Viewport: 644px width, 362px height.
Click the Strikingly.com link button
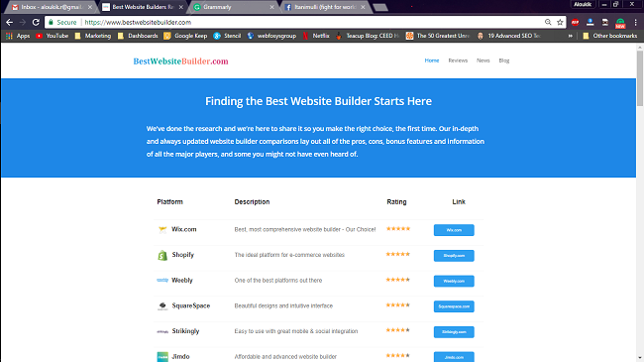coord(454,332)
